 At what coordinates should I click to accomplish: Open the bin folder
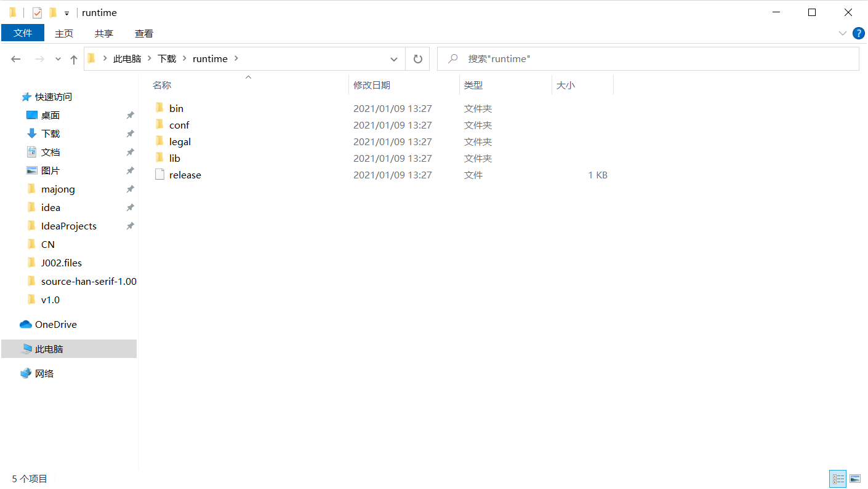[176, 108]
